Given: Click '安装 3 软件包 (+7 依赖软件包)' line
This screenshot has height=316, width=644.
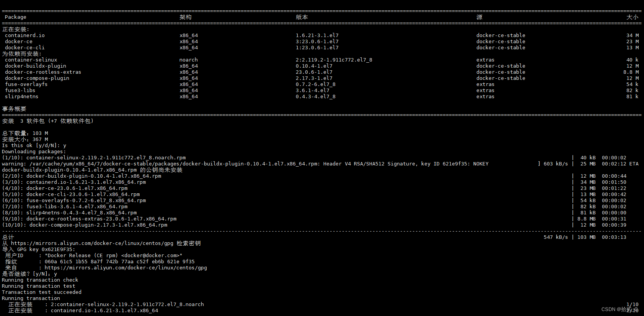Looking at the screenshot, I should click(x=48, y=121).
